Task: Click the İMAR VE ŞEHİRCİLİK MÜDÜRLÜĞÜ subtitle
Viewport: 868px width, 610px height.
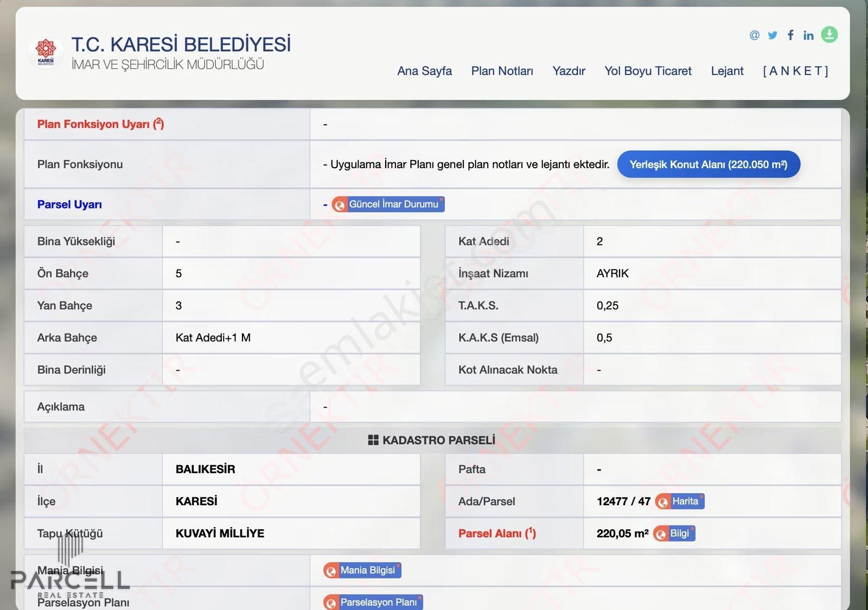Action: pos(168,65)
